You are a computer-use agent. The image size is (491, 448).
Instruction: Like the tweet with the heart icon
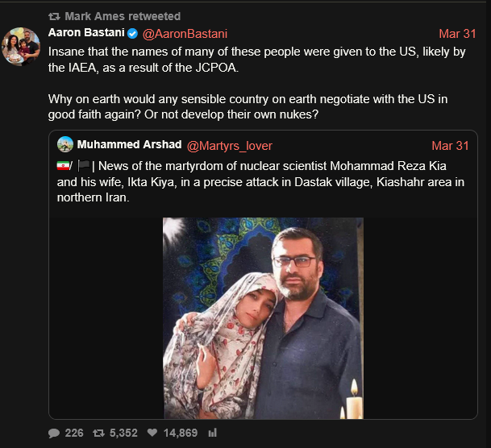tap(152, 433)
